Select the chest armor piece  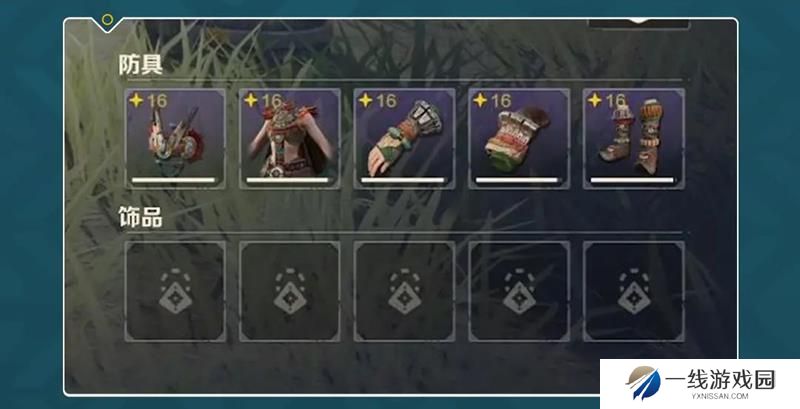(x=290, y=139)
